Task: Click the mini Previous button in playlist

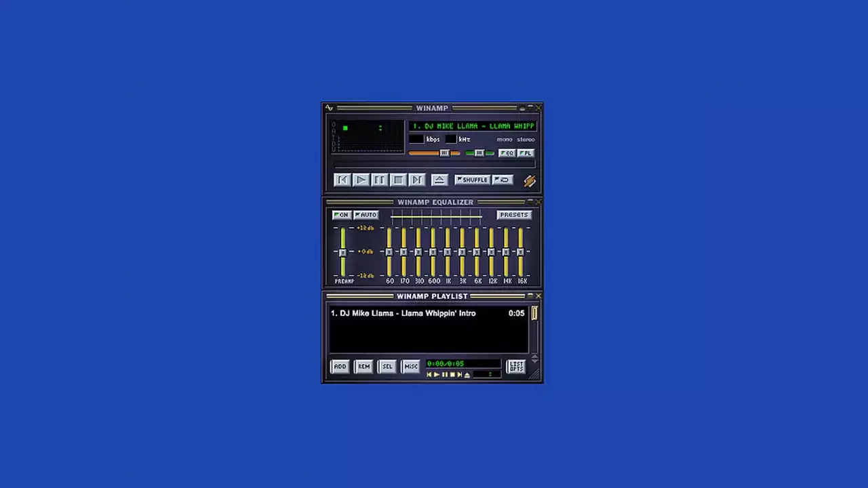Action: 429,375
